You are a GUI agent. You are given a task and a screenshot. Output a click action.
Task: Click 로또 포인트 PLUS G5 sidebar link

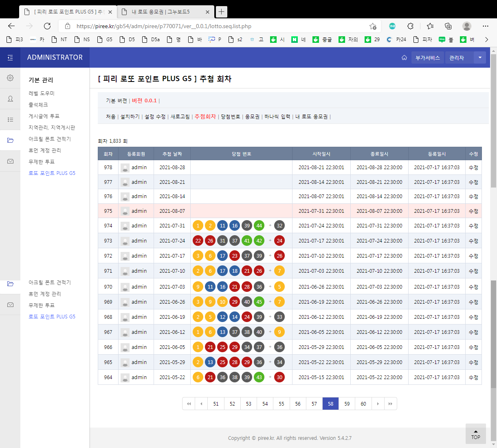(52, 173)
